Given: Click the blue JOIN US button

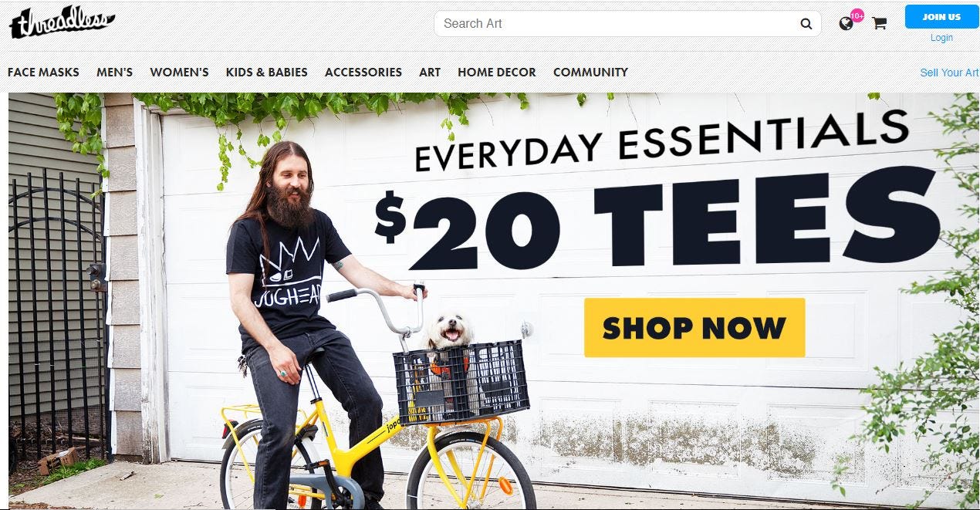Looking at the screenshot, I should coord(941,16).
